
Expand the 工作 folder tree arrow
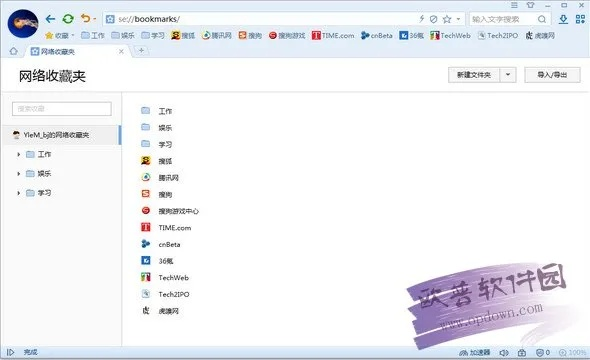[18, 154]
